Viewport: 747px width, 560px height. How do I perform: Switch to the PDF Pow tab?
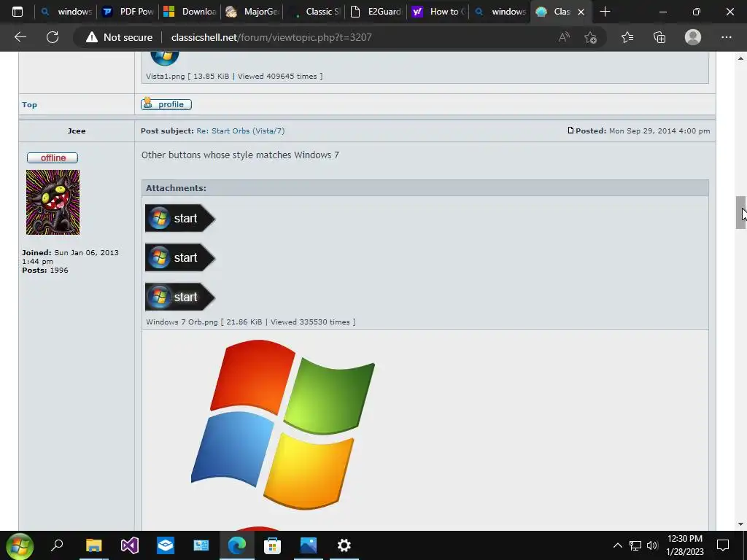(127, 12)
